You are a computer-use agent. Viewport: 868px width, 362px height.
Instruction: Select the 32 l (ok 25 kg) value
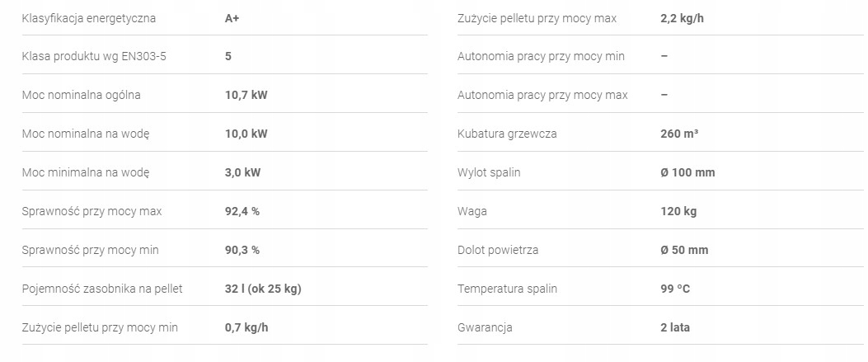point(264,289)
